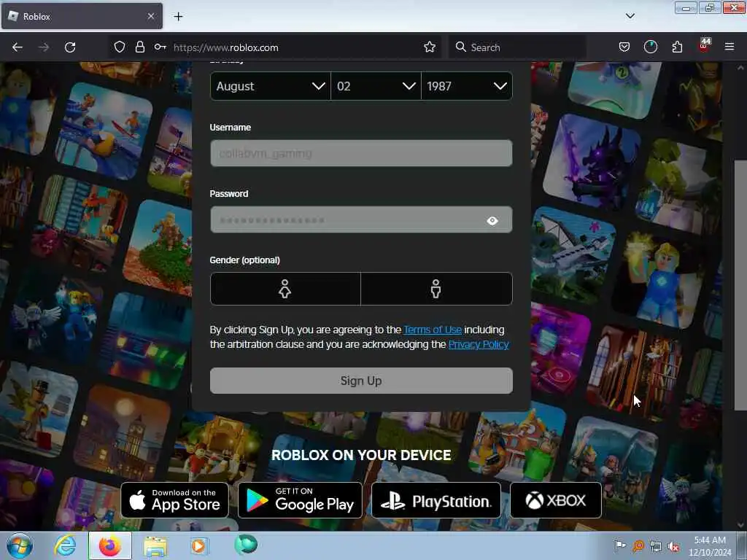Click into the Username field
The height and width of the screenshot is (560, 747).
(361, 153)
